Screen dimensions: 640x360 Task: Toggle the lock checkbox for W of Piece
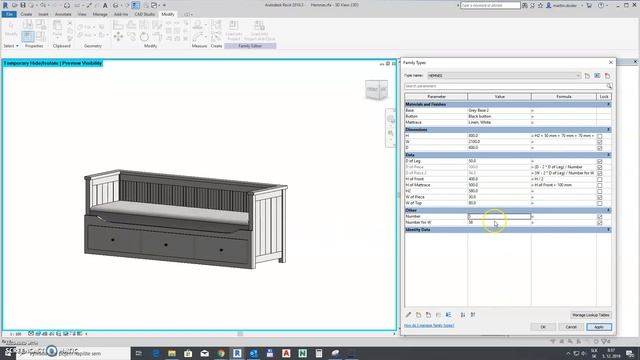pos(600,197)
